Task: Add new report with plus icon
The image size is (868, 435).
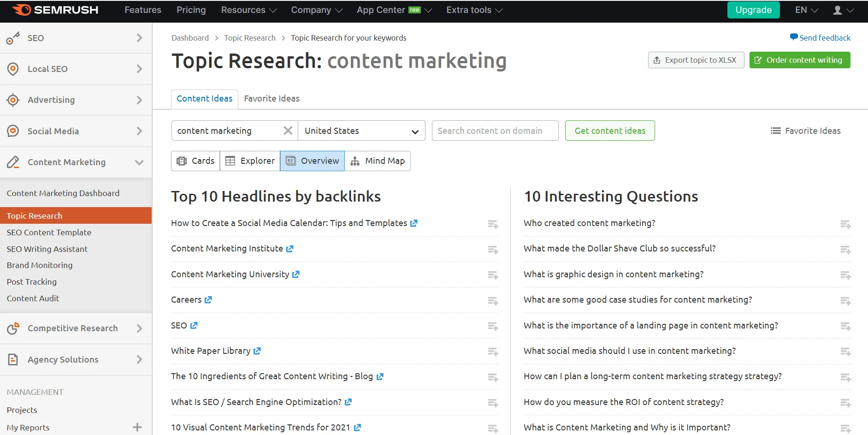Action: (137, 427)
